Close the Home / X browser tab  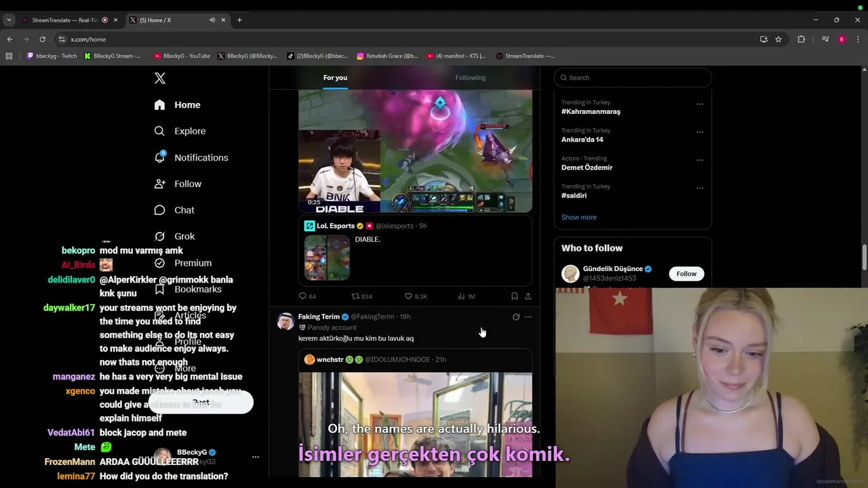(x=223, y=20)
